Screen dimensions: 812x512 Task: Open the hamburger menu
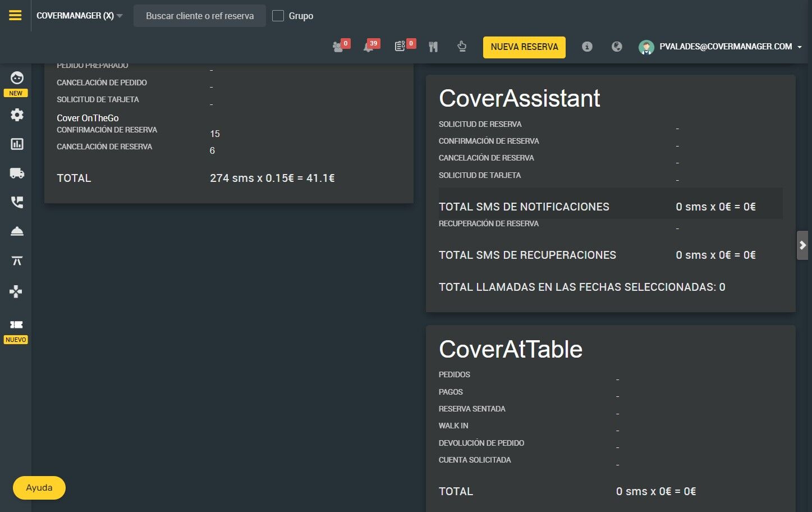click(x=15, y=15)
